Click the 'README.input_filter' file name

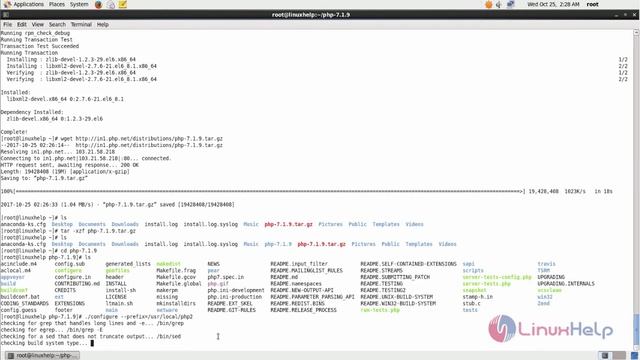click(299, 264)
